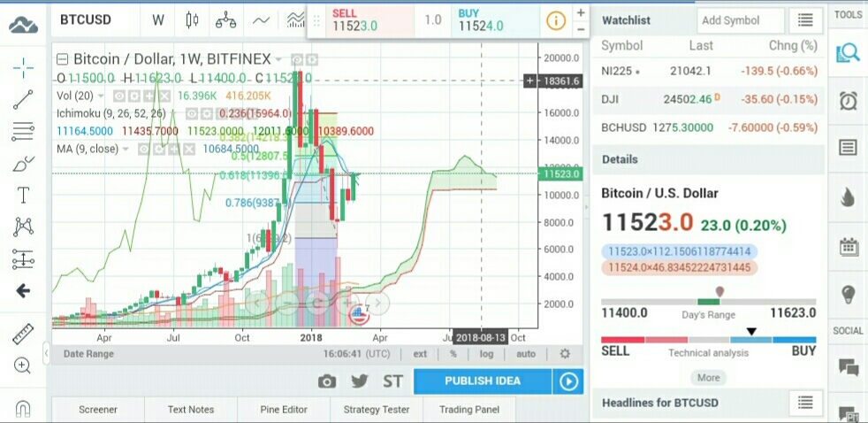The width and height of the screenshot is (868, 423).
Task: Open Vol (20) settings gear
Action: point(134,96)
